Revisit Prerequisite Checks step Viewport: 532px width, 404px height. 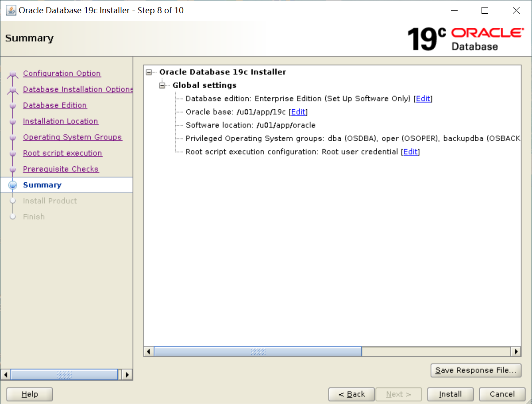click(x=61, y=169)
